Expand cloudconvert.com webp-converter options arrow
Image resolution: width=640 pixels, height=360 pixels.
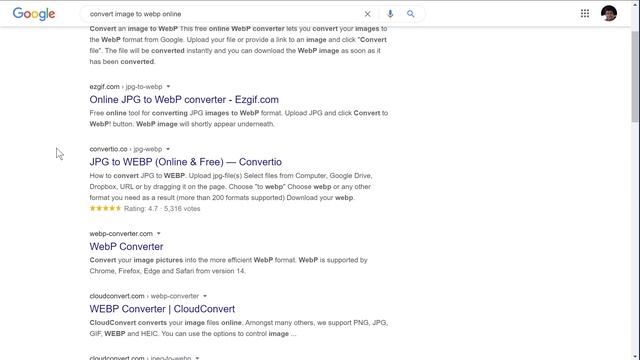(205, 296)
